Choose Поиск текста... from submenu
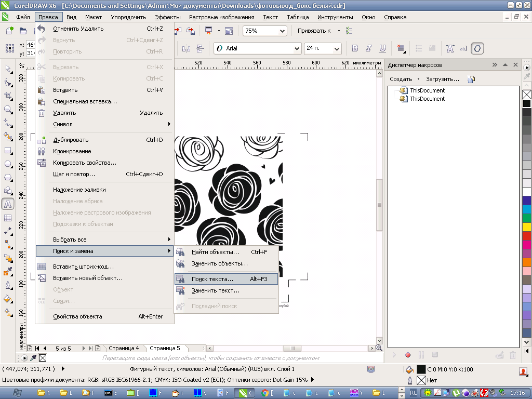The image size is (532, 399). coord(226,279)
